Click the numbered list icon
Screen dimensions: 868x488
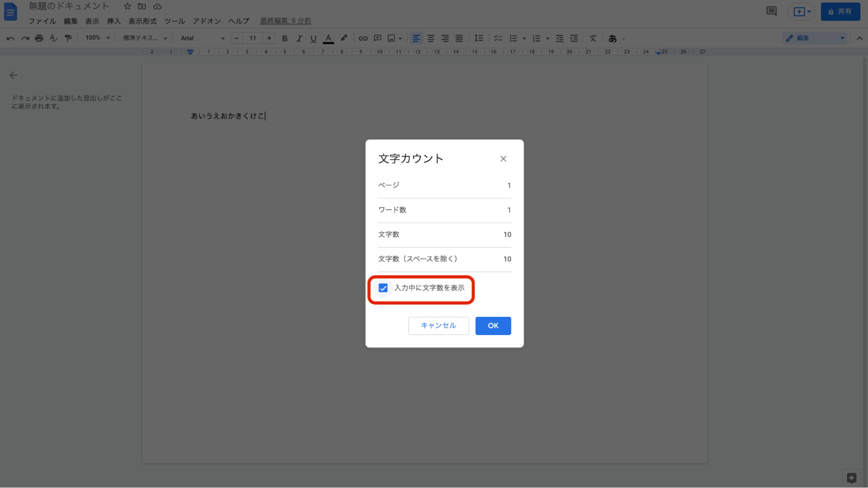pyautogui.click(x=537, y=38)
